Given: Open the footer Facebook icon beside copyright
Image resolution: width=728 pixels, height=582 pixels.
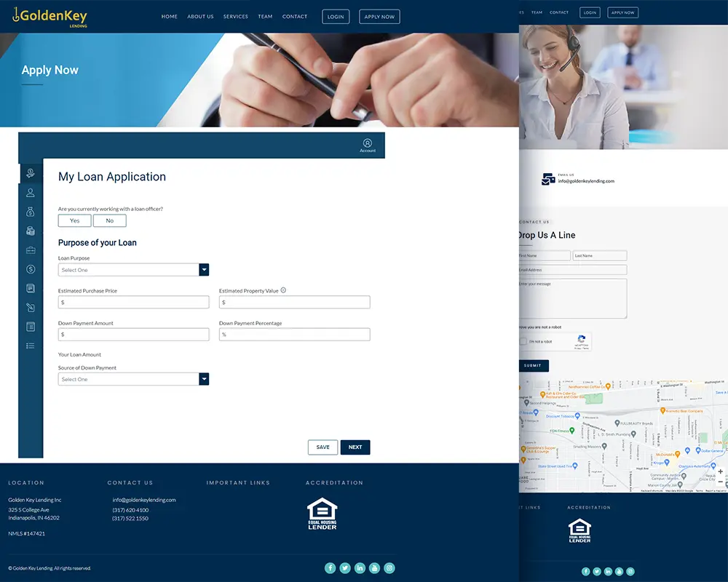Looking at the screenshot, I should [330, 568].
